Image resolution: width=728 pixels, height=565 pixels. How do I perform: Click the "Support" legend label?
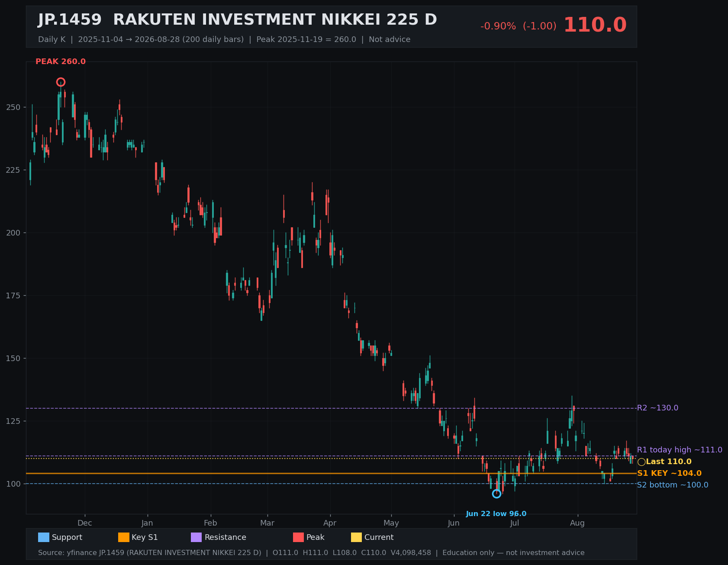click(67, 537)
